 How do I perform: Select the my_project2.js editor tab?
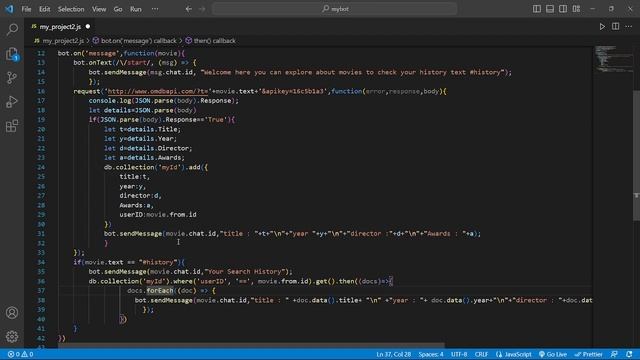(x=60, y=27)
